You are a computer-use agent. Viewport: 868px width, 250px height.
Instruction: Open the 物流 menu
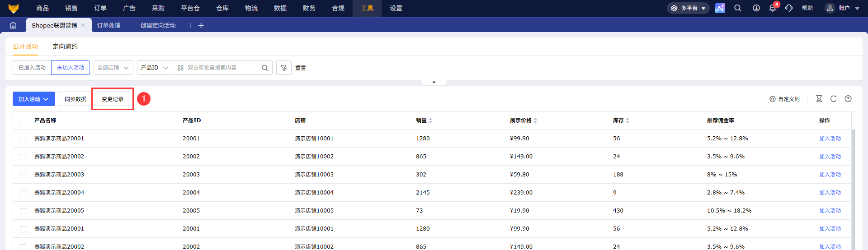pos(251,8)
